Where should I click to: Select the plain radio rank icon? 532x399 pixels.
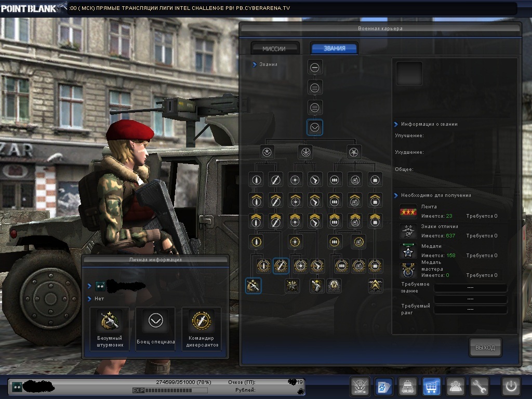(355, 180)
